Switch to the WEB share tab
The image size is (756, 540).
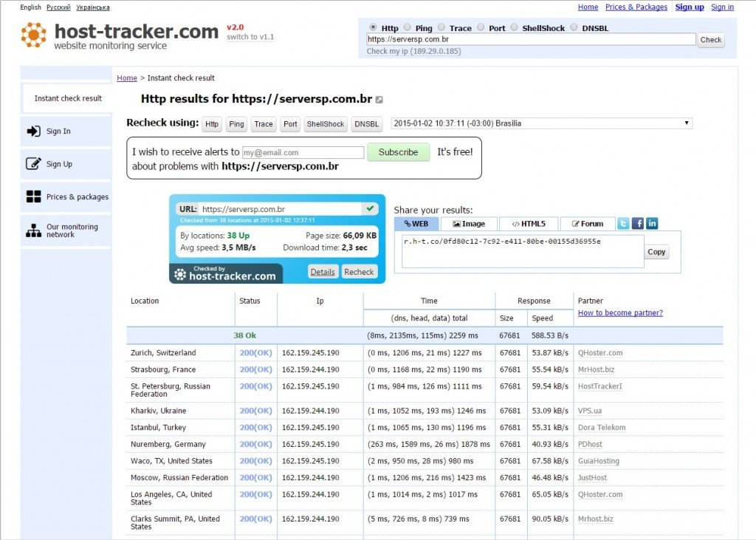pos(416,224)
